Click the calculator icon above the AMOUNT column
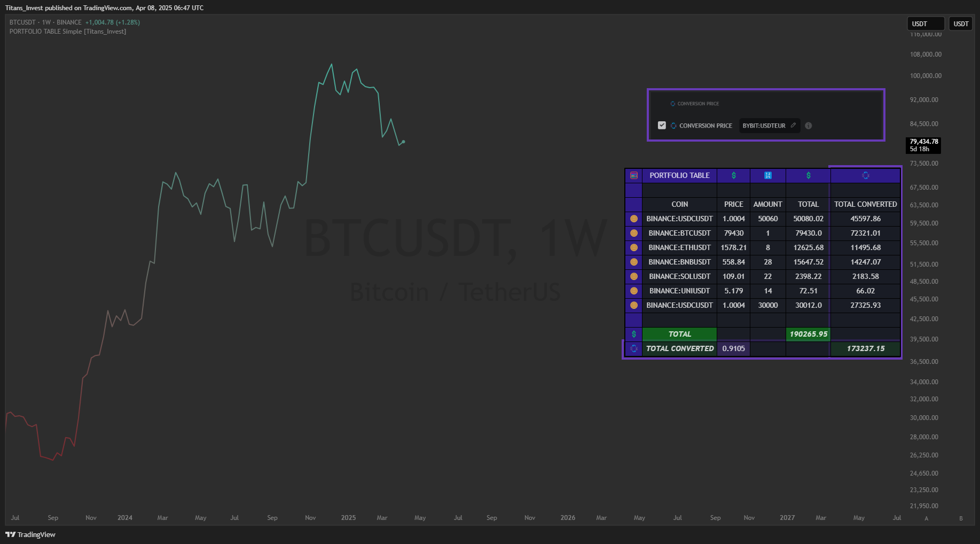The width and height of the screenshot is (980, 544). pyautogui.click(x=768, y=175)
